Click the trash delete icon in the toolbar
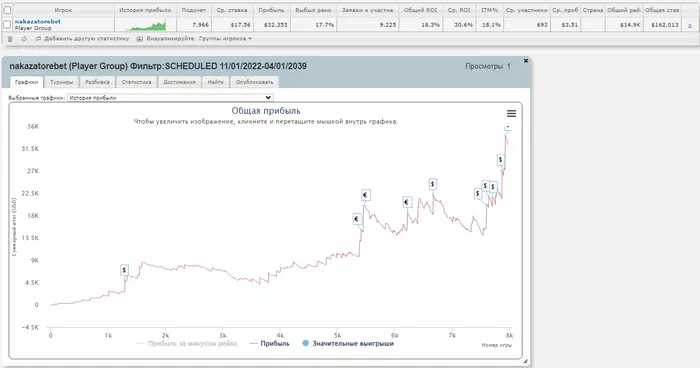This screenshot has height=368, width=700. [x=10, y=39]
